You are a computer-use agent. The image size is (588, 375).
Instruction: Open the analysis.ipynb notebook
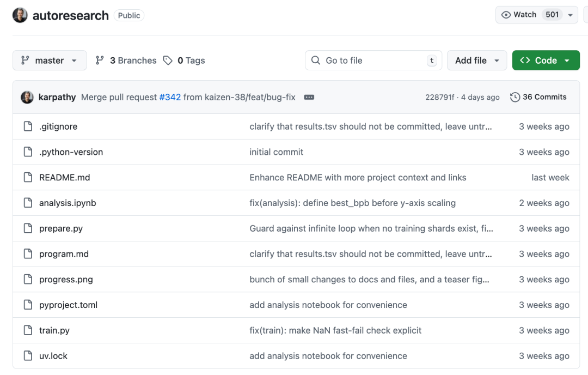coord(68,203)
